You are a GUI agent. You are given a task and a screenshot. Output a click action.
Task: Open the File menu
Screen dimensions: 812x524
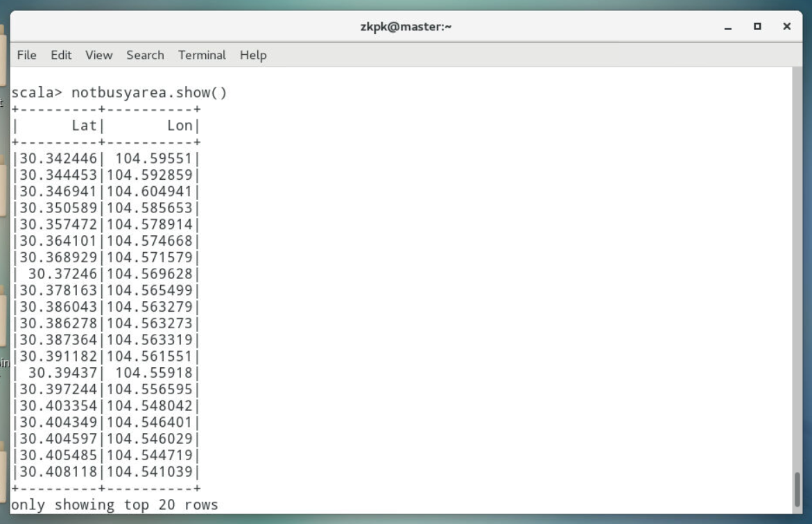coord(26,55)
